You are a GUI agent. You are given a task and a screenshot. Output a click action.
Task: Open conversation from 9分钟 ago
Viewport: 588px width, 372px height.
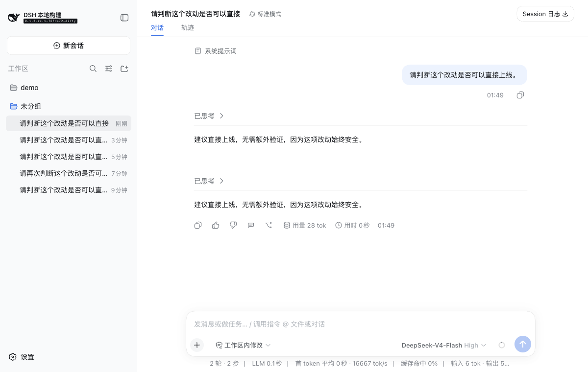pos(69,190)
